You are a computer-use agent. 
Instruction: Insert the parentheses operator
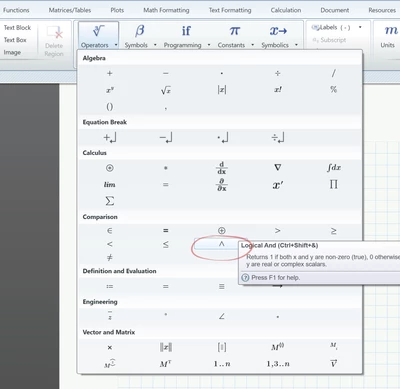110,107
